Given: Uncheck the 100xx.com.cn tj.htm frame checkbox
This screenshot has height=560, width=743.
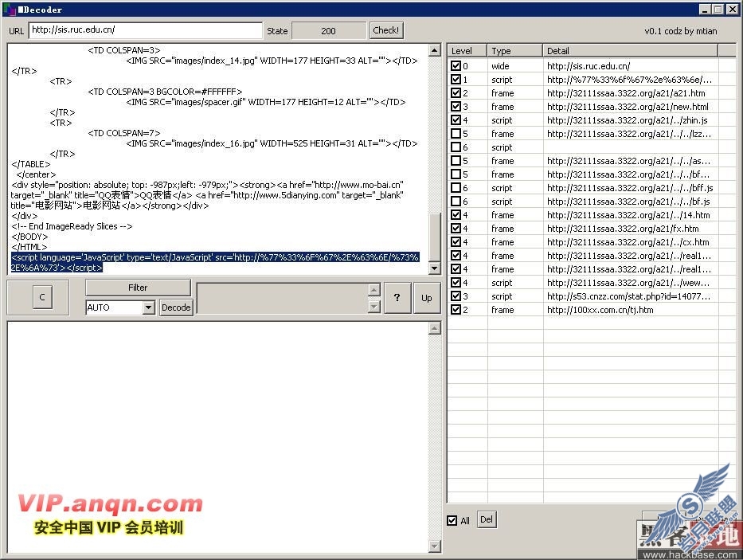Looking at the screenshot, I should coord(456,310).
